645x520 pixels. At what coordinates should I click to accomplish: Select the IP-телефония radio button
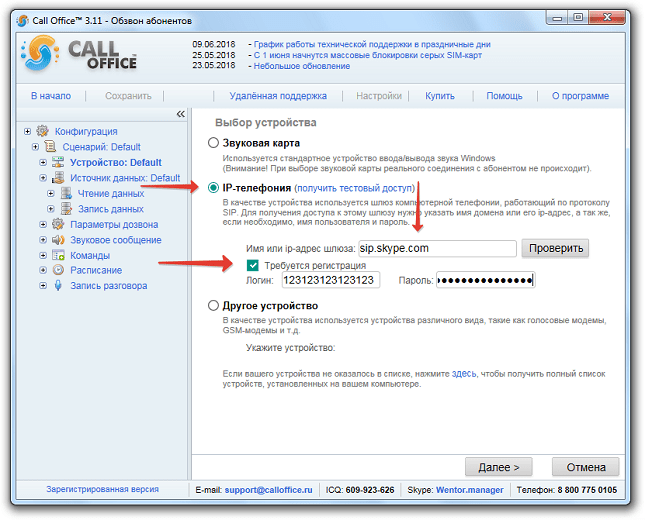[x=213, y=188]
